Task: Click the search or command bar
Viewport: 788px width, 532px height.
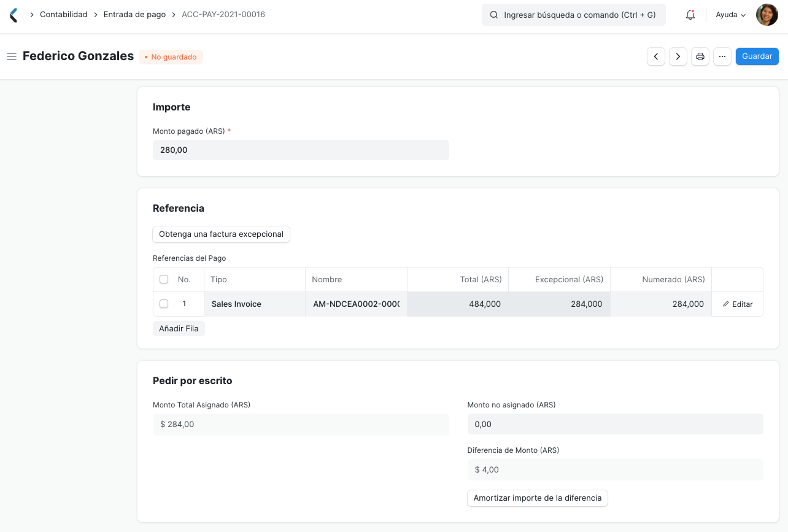Action: [x=574, y=15]
